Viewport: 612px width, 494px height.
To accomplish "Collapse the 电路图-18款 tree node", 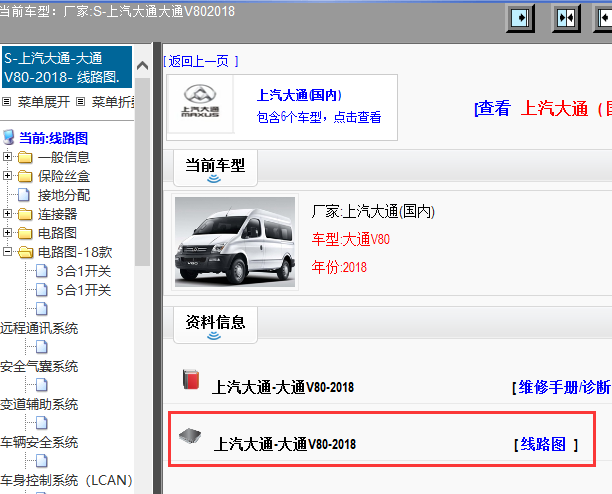I will tap(7, 251).
